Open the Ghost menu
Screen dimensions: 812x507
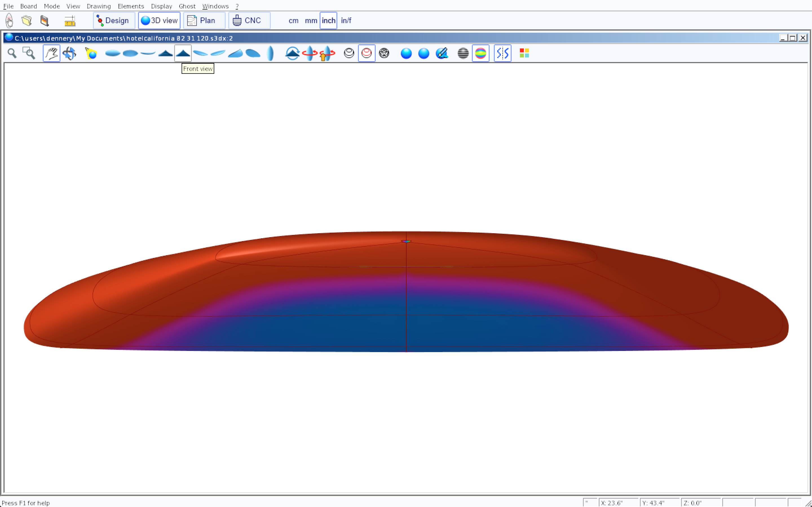187,6
